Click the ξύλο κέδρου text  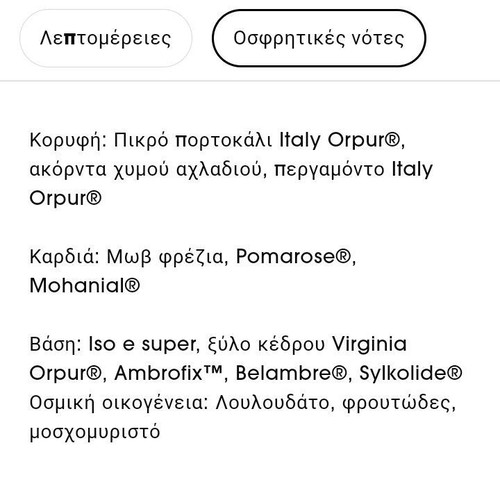pos(266,344)
